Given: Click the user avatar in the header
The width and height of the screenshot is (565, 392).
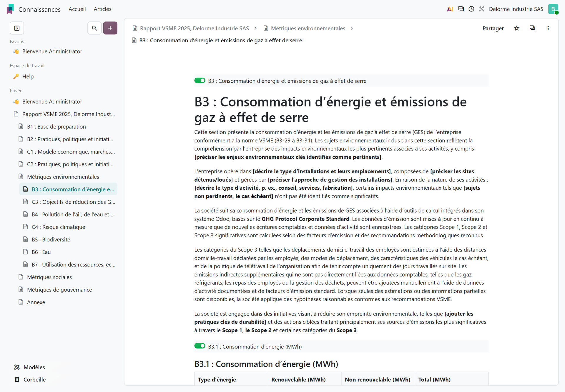Looking at the screenshot, I should pos(553,9).
